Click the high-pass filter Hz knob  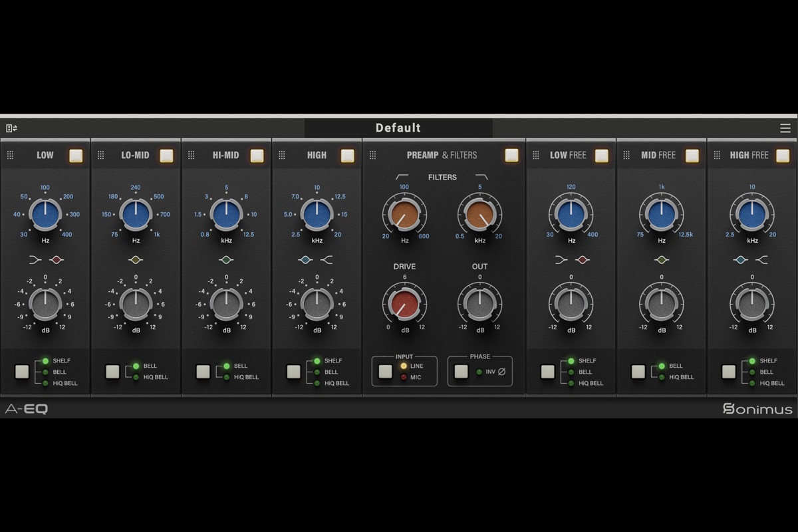tap(404, 215)
